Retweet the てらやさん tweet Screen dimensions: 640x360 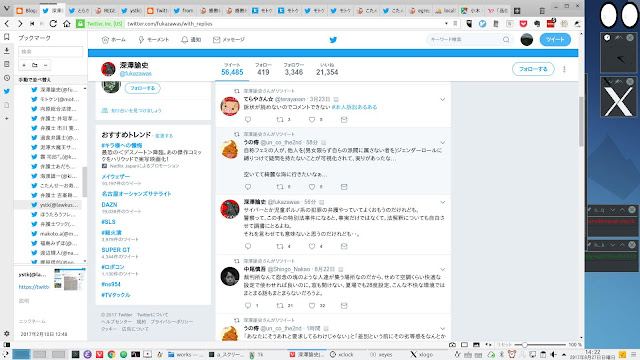click(280, 120)
